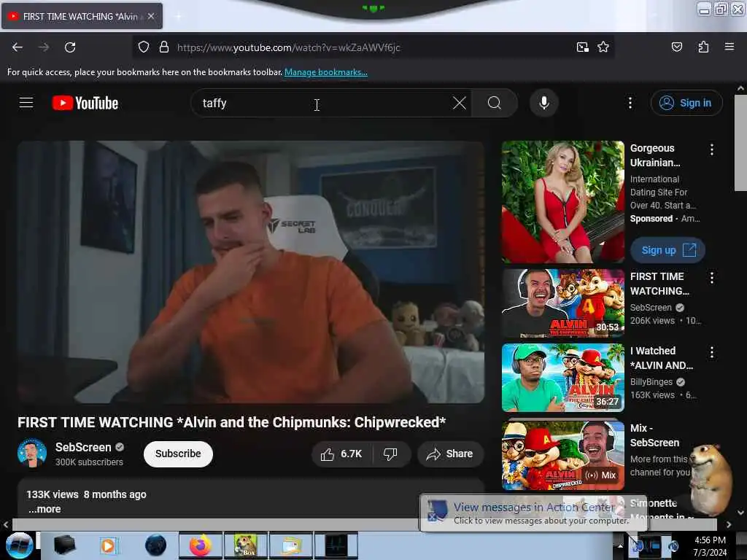Open options for FIRST TIME WATCHING suggestion
This screenshot has height=560, width=747.
click(712, 278)
